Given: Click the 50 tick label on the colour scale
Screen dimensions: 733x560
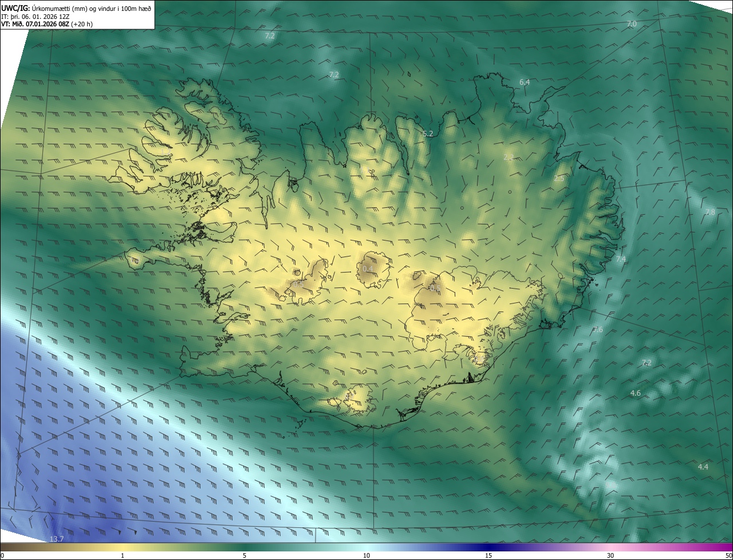Looking at the screenshot, I should [728, 555].
